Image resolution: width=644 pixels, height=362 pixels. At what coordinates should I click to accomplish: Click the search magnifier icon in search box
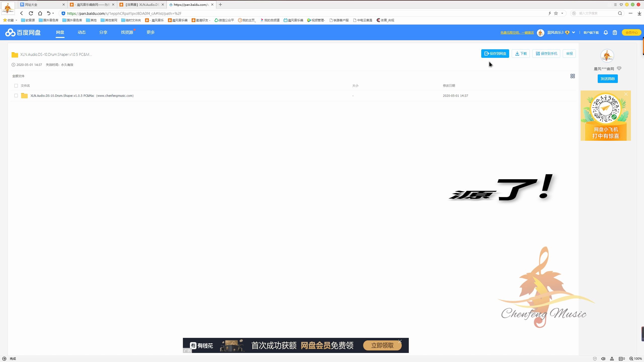[620, 13]
